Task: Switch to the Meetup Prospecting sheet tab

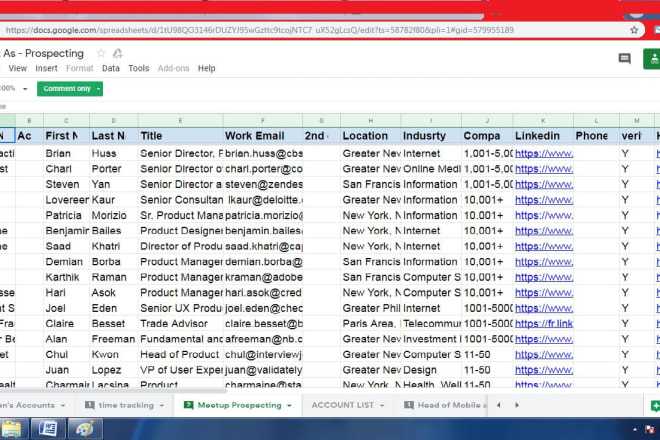Action: [x=239, y=405]
